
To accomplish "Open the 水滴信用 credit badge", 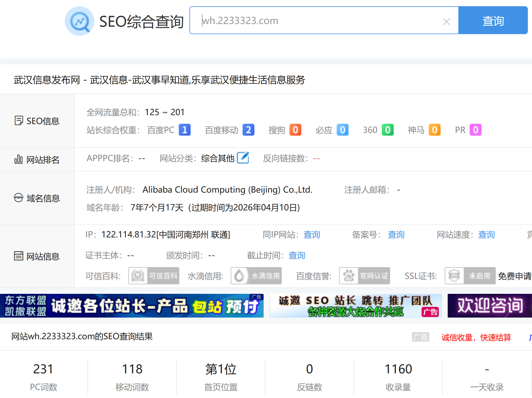I will [x=256, y=276].
